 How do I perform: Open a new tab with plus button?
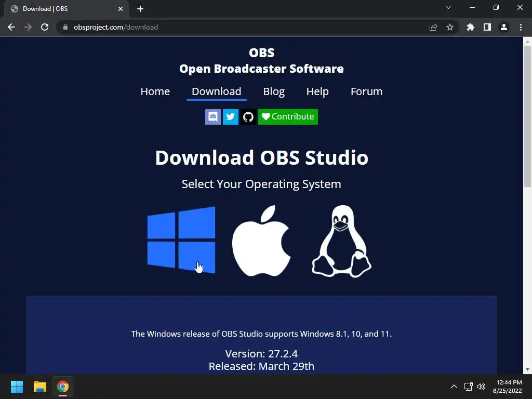(x=140, y=9)
